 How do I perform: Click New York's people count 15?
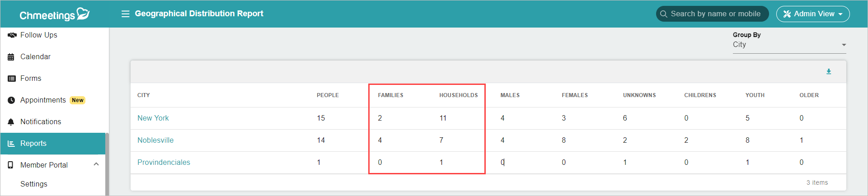(x=321, y=118)
